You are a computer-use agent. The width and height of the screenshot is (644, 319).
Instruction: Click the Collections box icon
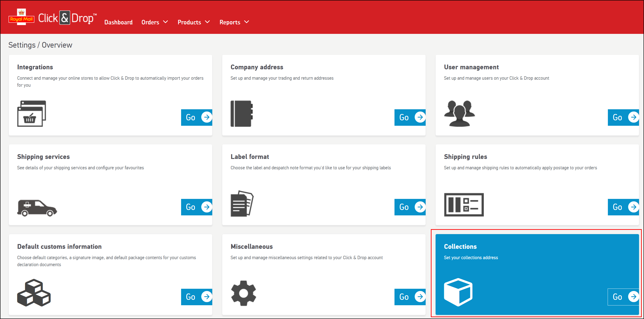(x=458, y=292)
